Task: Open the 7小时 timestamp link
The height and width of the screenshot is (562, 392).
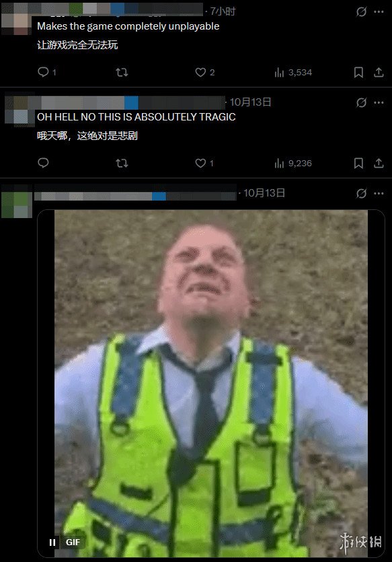Action: (223, 11)
